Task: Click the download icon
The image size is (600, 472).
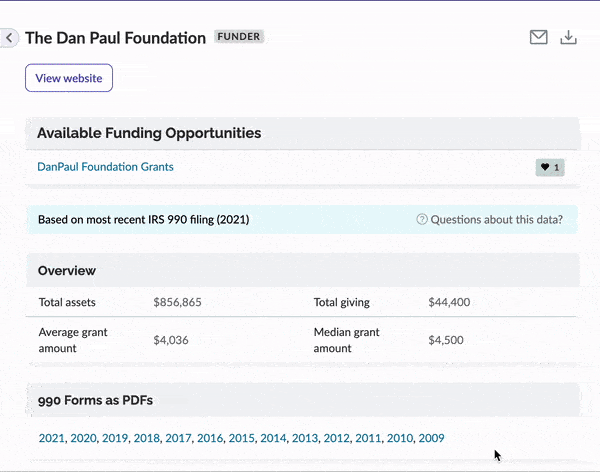Action: (x=568, y=38)
